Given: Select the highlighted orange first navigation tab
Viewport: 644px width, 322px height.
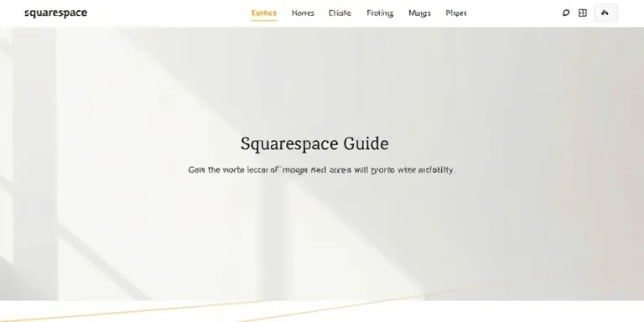Looking at the screenshot, I should point(263,13).
